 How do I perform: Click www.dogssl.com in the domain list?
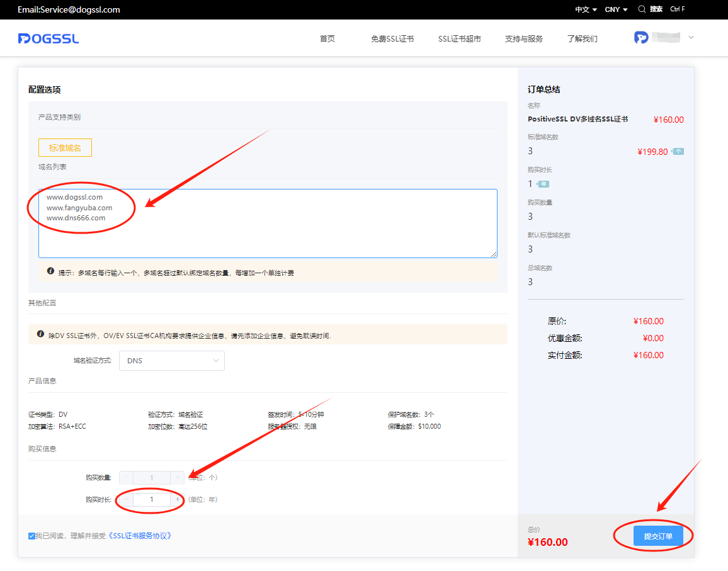click(75, 197)
